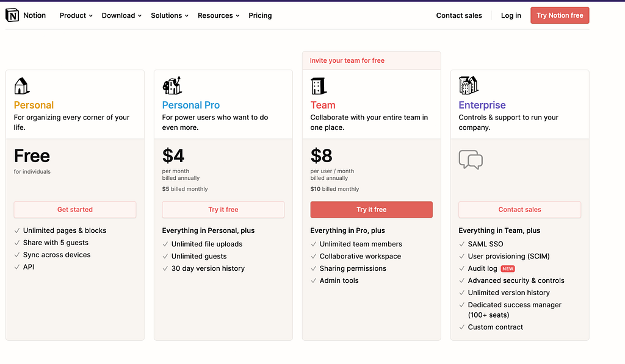625x364 pixels.
Task: Click the $8 price
Action: [321, 155]
